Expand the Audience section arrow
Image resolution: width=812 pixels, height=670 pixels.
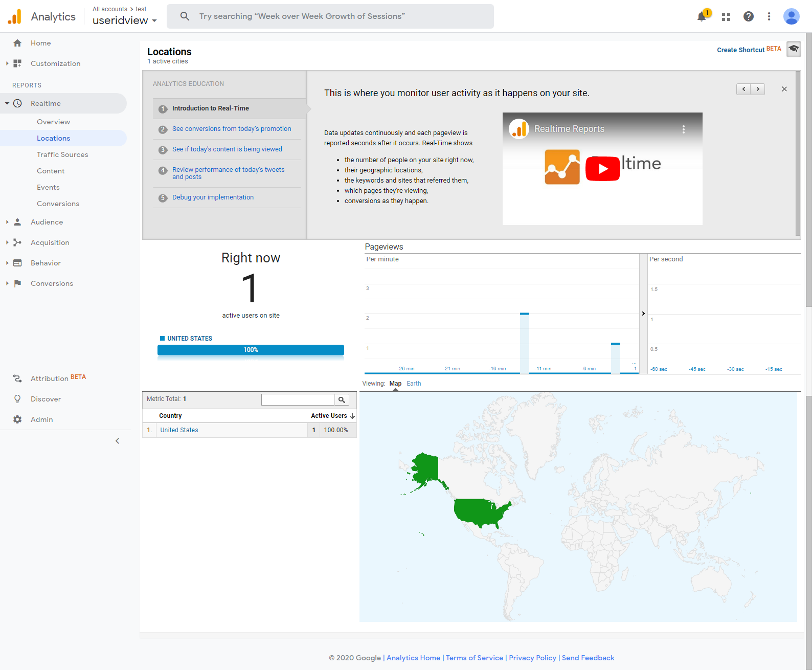tap(7, 222)
